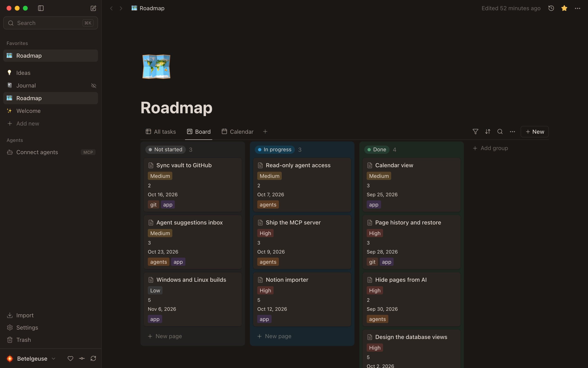Toggle the sidebar panel icon

pos(41,8)
